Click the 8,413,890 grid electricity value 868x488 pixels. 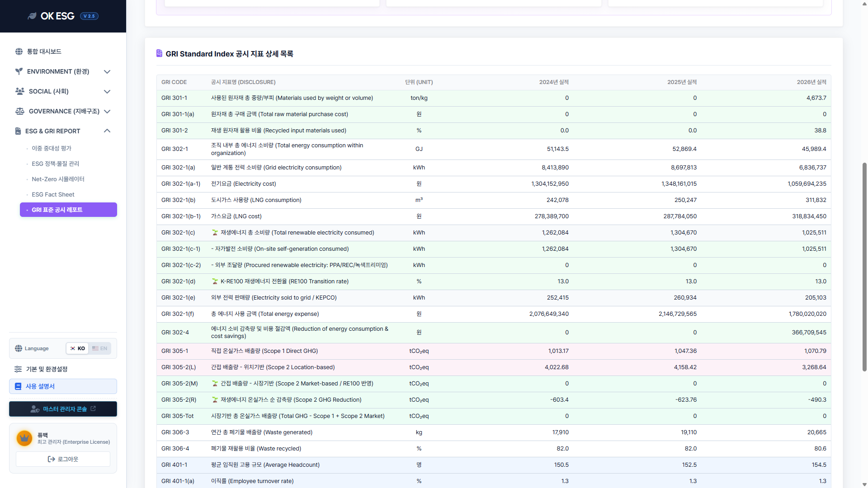point(555,168)
